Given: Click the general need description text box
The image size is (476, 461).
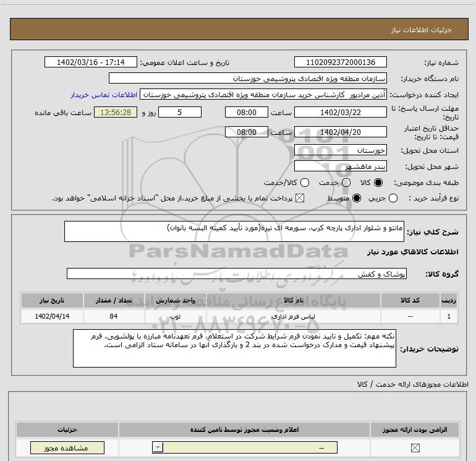Looking at the screenshot, I should tap(234, 231).
